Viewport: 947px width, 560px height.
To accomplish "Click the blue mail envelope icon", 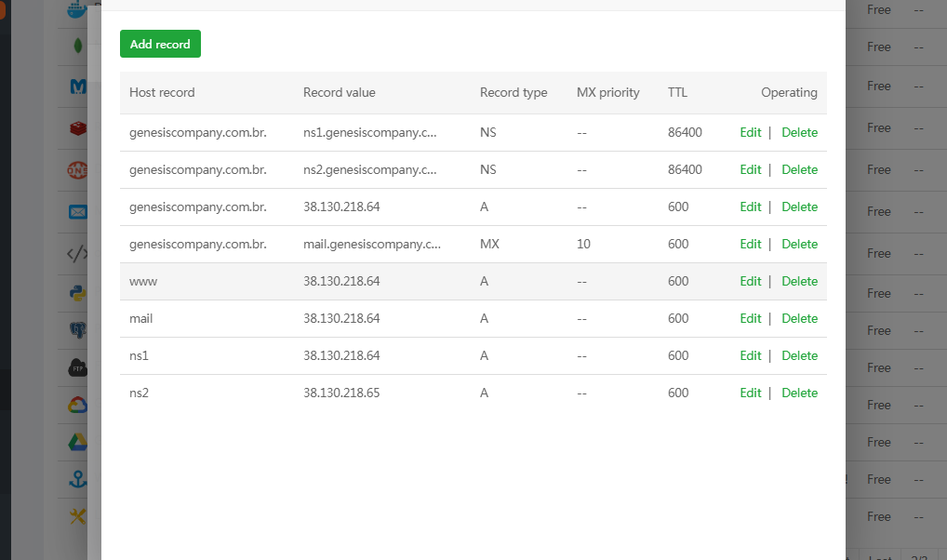I will 78,211.
